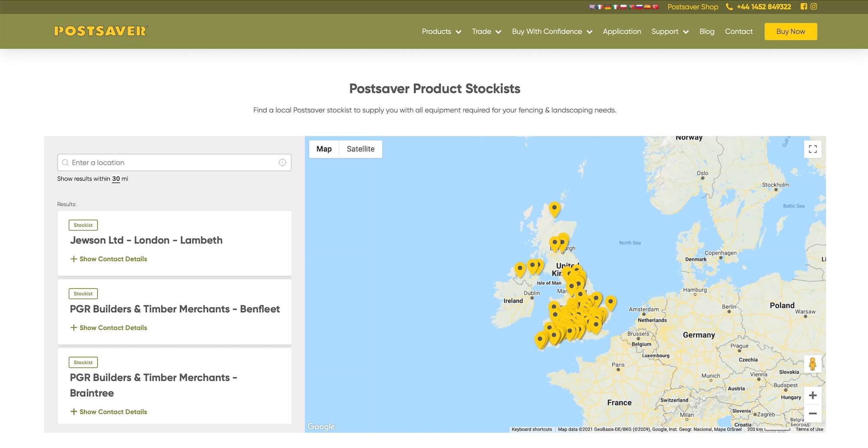Select the Italian flag language option
This screenshot has height=448, width=868.
(x=615, y=7)
